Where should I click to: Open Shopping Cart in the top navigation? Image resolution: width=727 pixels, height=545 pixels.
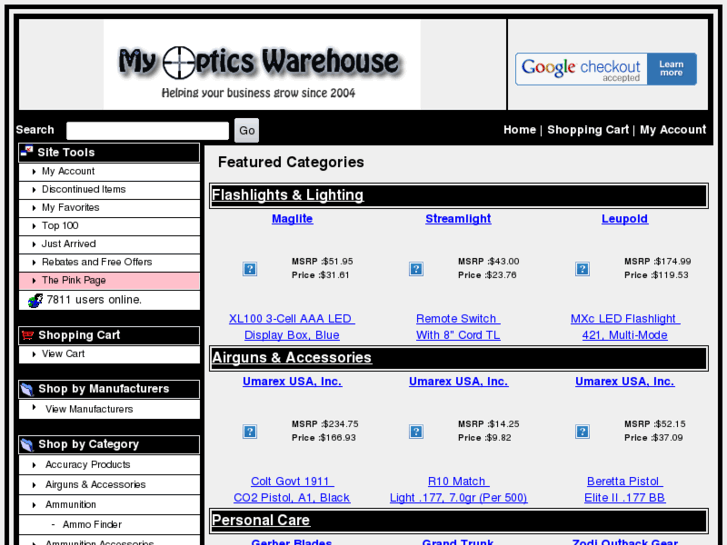point(588,130)
